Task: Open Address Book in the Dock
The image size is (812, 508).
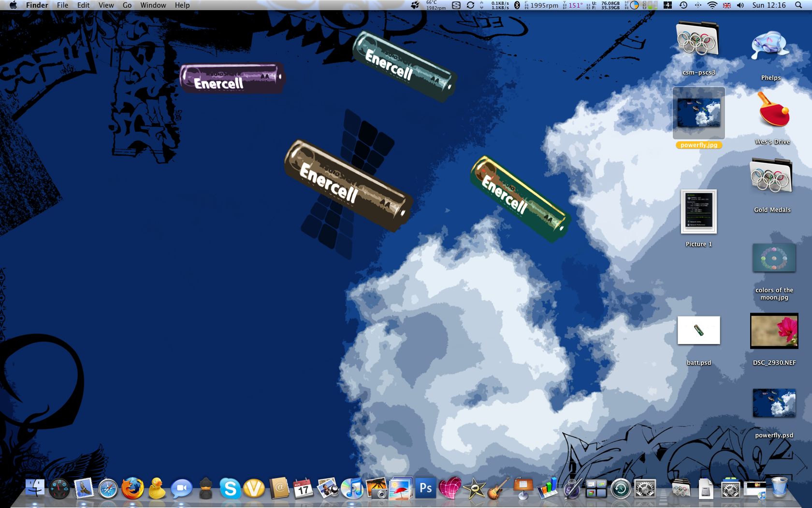Action: click(279, 488)
